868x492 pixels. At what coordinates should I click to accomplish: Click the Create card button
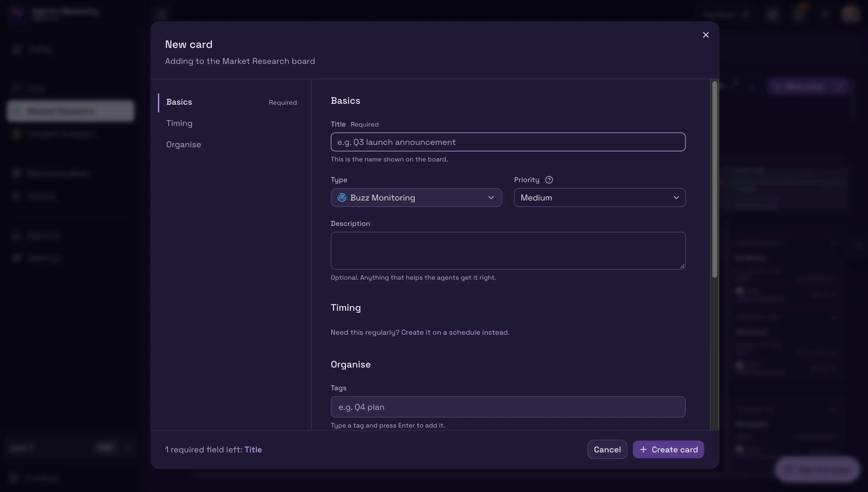pos(668,449)
